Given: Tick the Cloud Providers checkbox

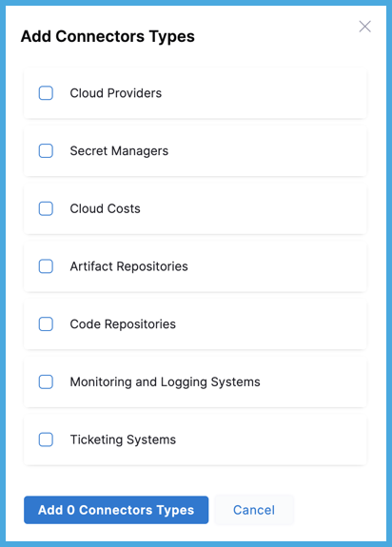Looking at the screenshot, I should 46,93.
